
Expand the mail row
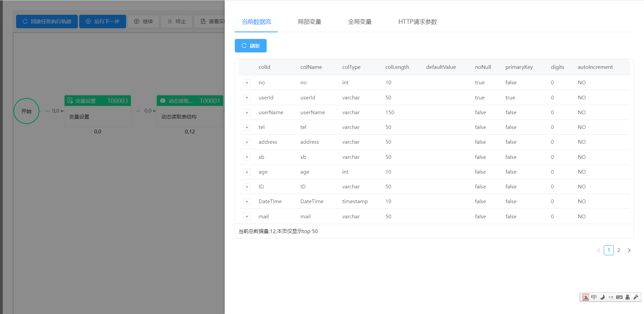click(x=247, y=217)
